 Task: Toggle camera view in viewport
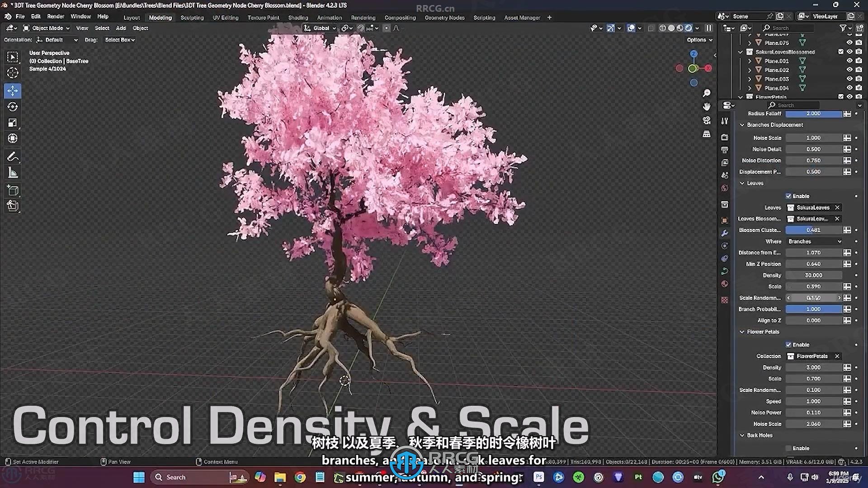pos(707,120)
